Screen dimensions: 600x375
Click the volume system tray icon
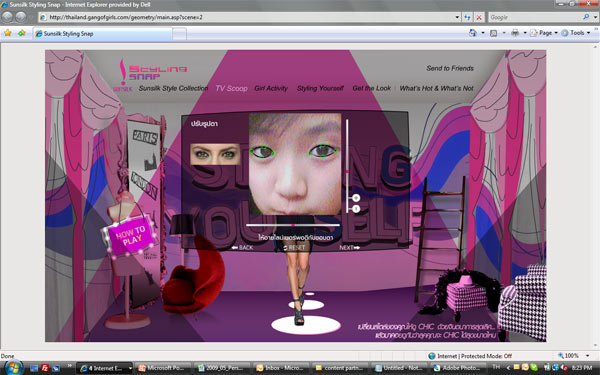point(563,368)
